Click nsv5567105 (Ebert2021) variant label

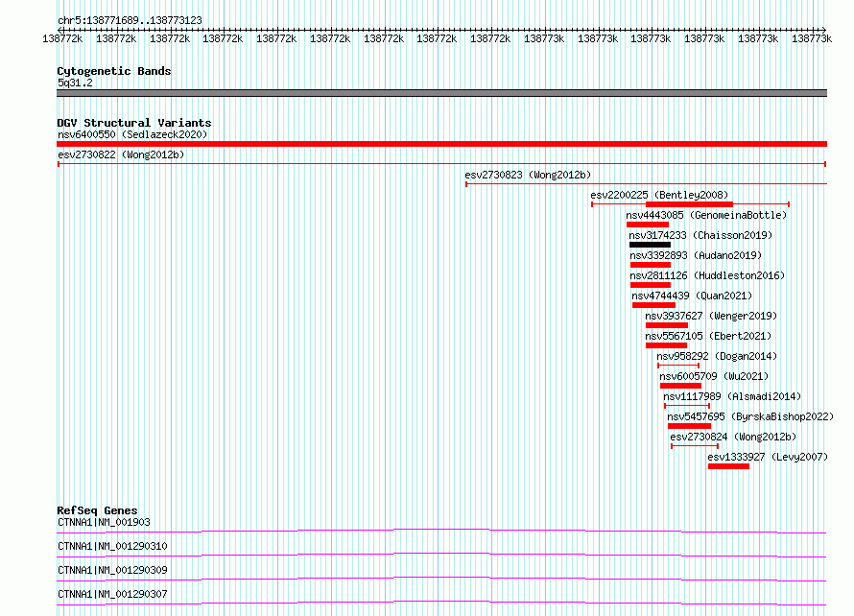click(708, 336)
